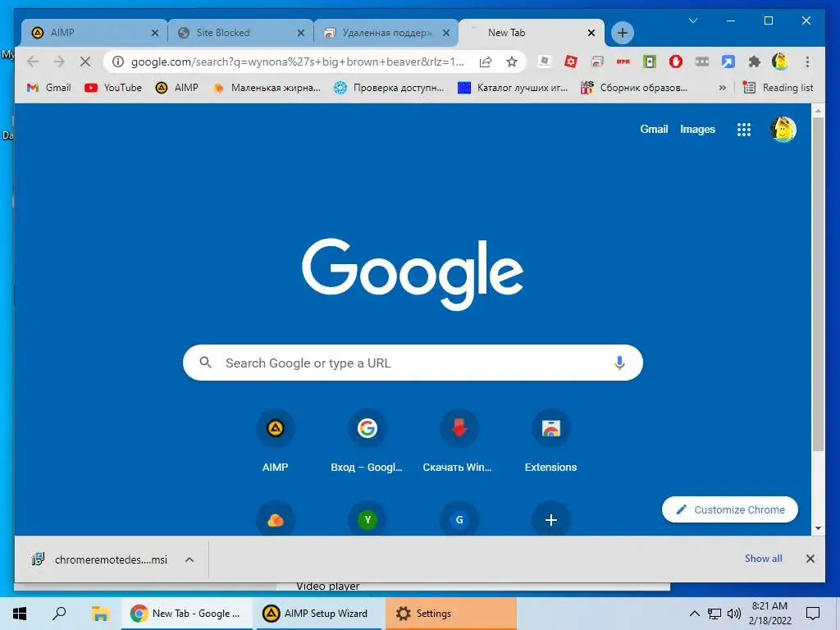Focus the Search Google or type a URL box
The image size is (840, 630).
coord(413,363)
